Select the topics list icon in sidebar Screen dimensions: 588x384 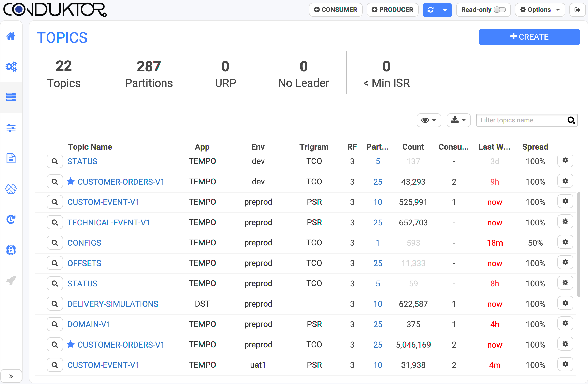[11, 97]
